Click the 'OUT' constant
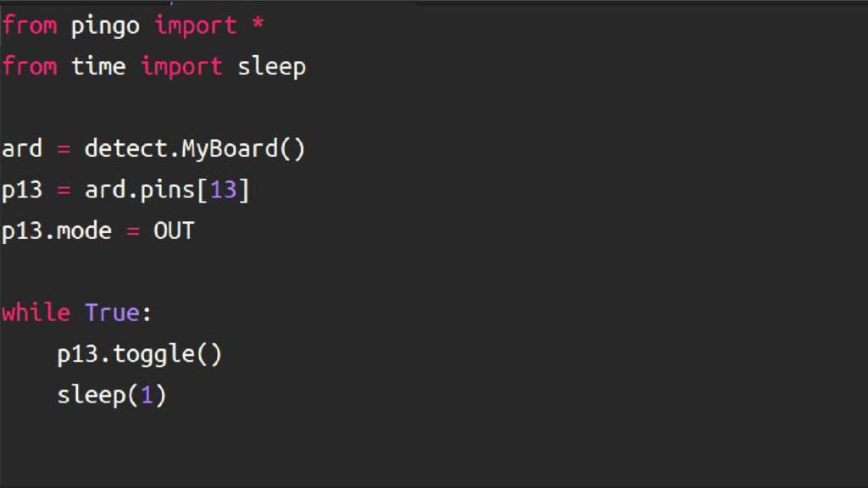Image resolution: width=868 pixels, height=488 pixels. click(174, 231)
